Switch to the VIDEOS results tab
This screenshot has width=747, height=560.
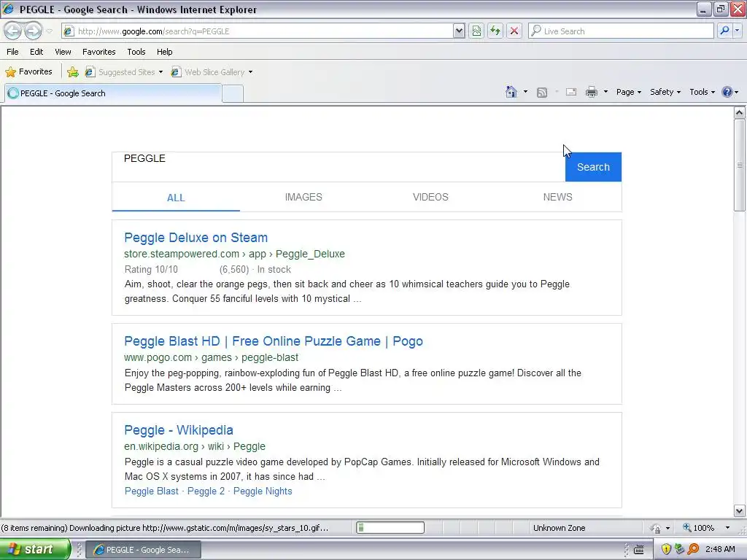click(x=430, y=197)
